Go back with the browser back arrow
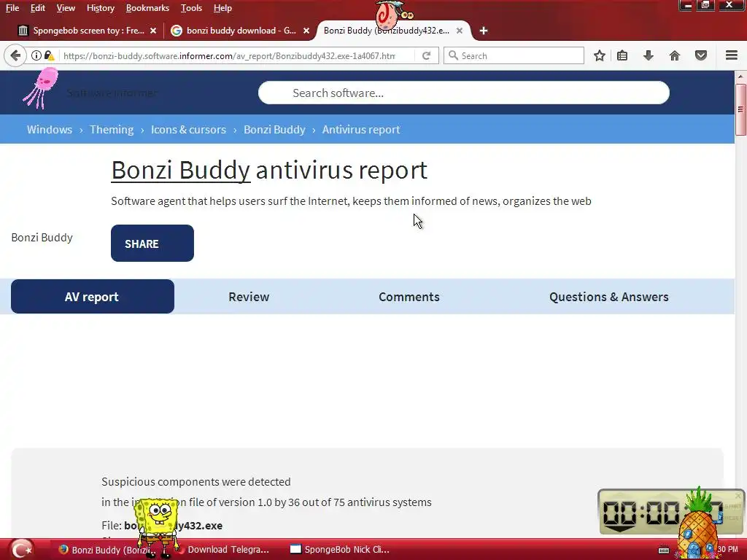Screen dimensions: 747x560 (x=15, y=55)
